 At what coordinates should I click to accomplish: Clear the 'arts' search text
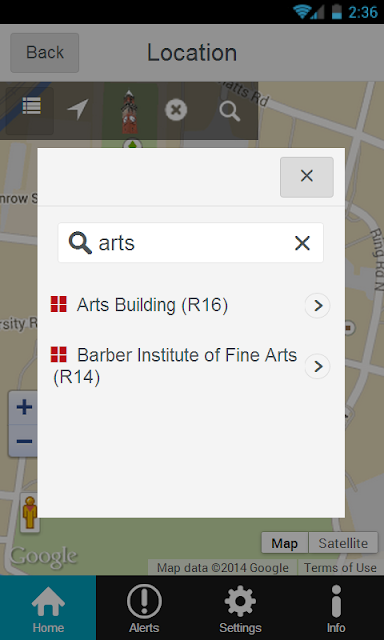(302, 243)
